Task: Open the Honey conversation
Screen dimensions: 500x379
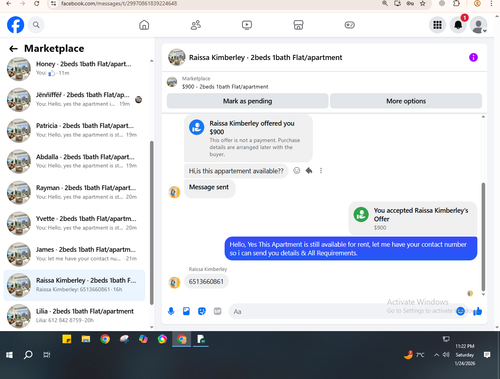Action: (74, 68)
